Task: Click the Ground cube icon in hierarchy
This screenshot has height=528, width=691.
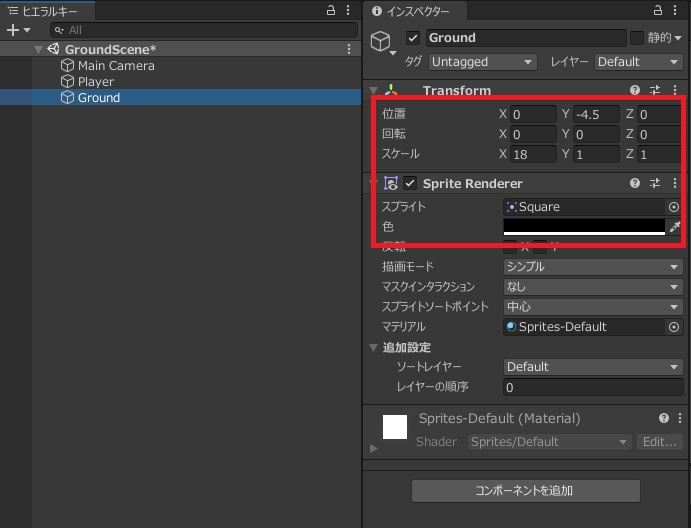Action: coord(67,97)
